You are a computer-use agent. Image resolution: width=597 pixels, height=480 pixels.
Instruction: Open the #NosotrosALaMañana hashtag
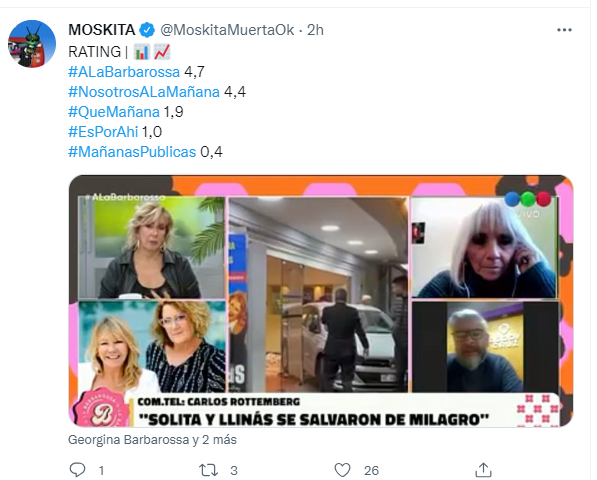point(144,92)
